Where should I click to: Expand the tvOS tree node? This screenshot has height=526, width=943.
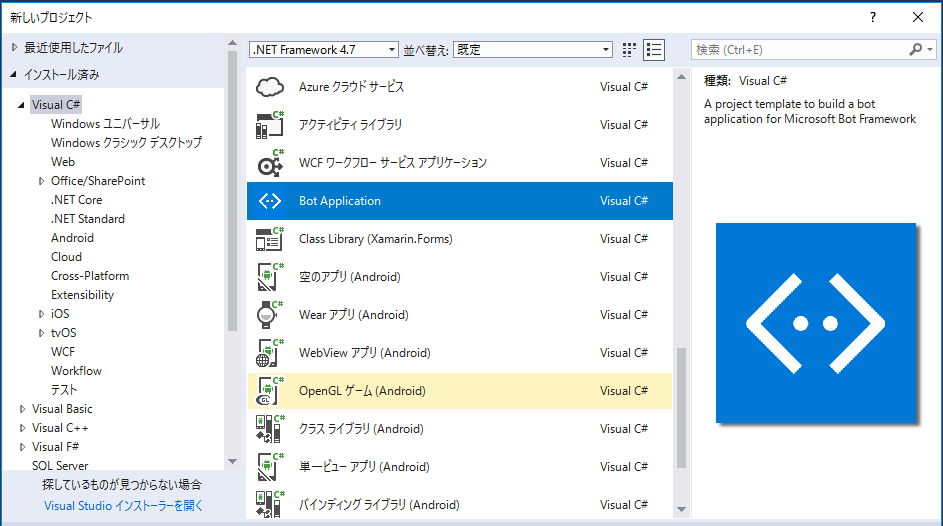pyautogui.click(x=41, y=333)
